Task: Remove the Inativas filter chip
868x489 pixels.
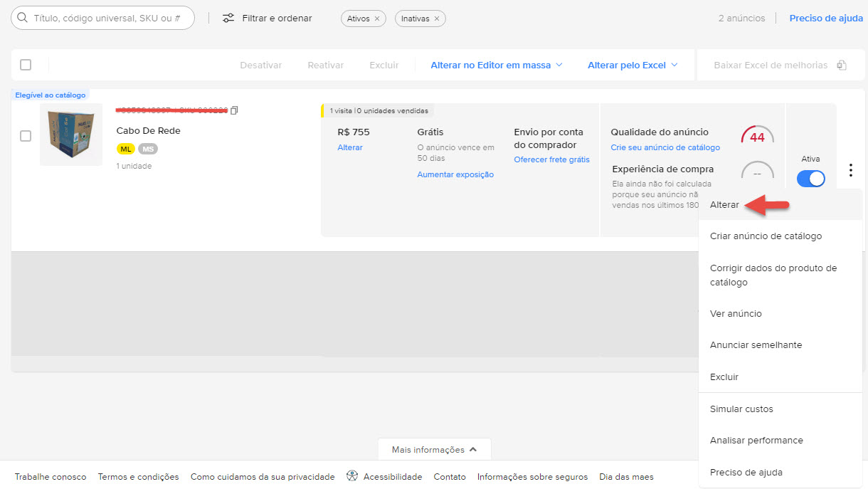Action: (x=437, y=19)
